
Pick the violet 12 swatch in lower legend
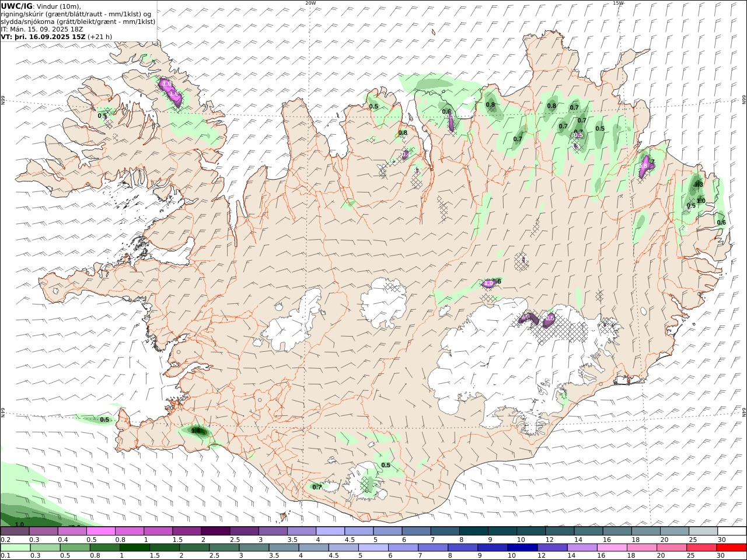tap(551, 548)
